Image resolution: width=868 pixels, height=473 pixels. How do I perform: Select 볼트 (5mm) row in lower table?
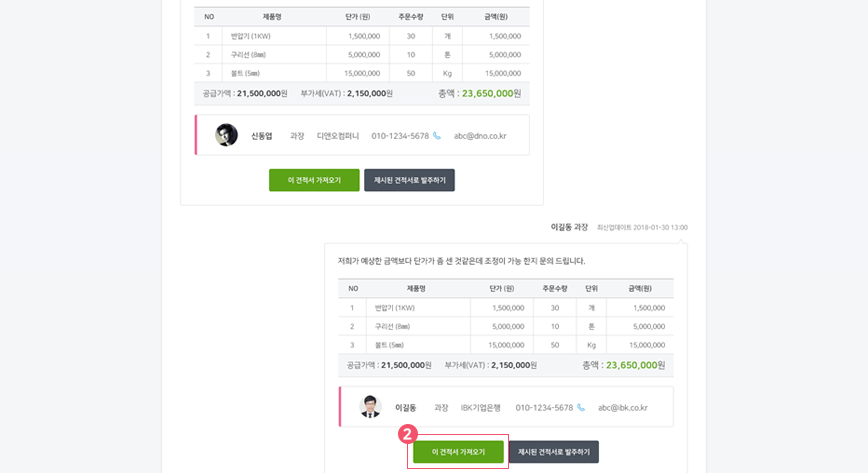point(505,345)
